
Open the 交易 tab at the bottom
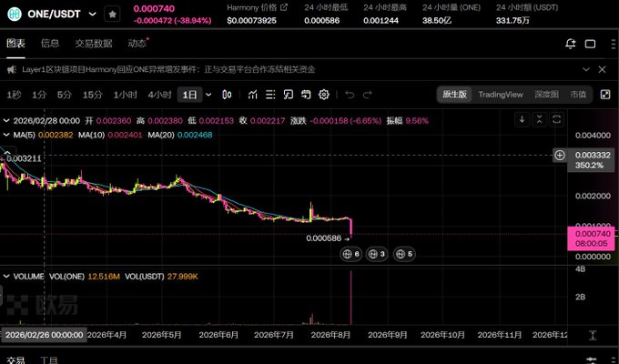coord(15,360)
